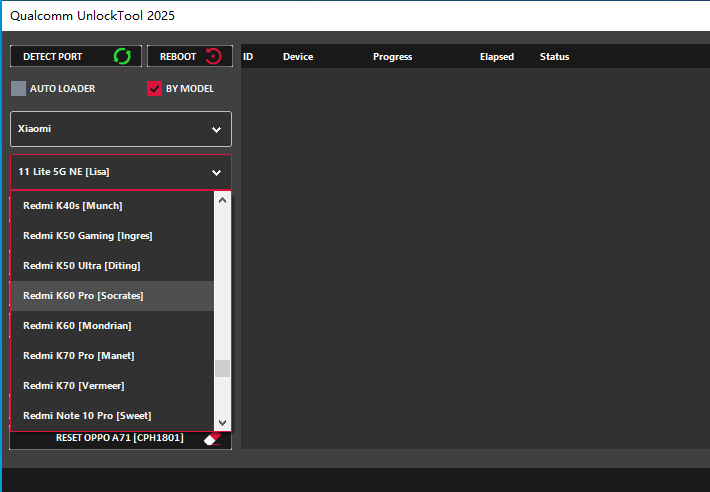710x492 pixels.
Task: Click the model list scroll-up arrow
Action: 222,200
